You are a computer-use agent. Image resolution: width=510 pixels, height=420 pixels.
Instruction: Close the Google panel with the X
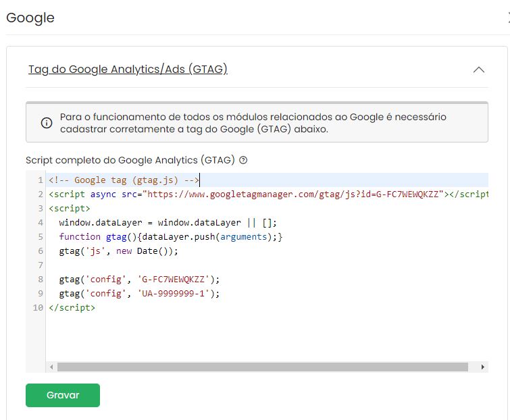click(x=507, y=18)
